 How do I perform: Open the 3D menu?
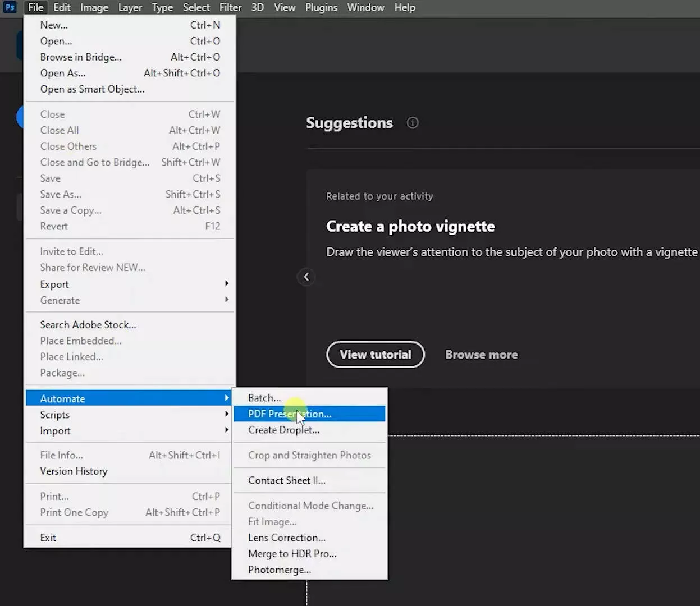[258, 7]
